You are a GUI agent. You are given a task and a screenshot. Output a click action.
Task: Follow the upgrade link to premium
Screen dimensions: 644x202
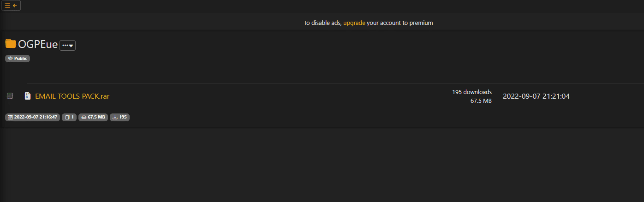(354, 23)
